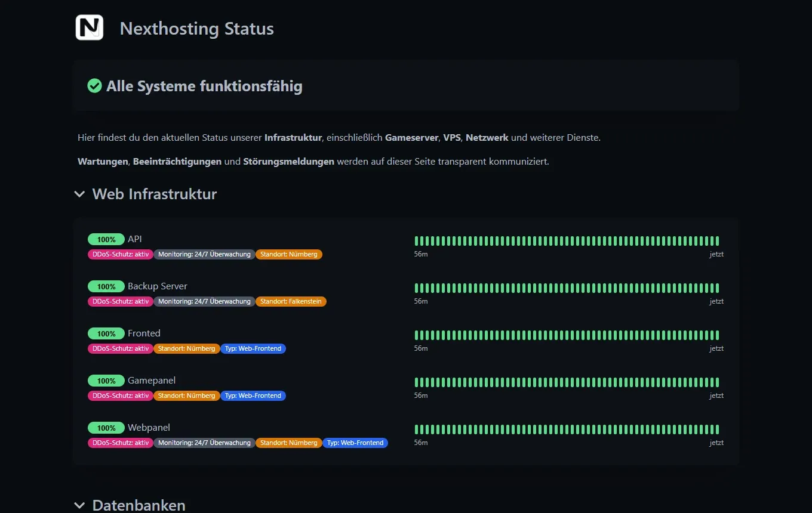Viewport: 812px width, 513px height.
Task: Click Fronted's Typ: Web-Frontend tag
Action: click(253, 348)
